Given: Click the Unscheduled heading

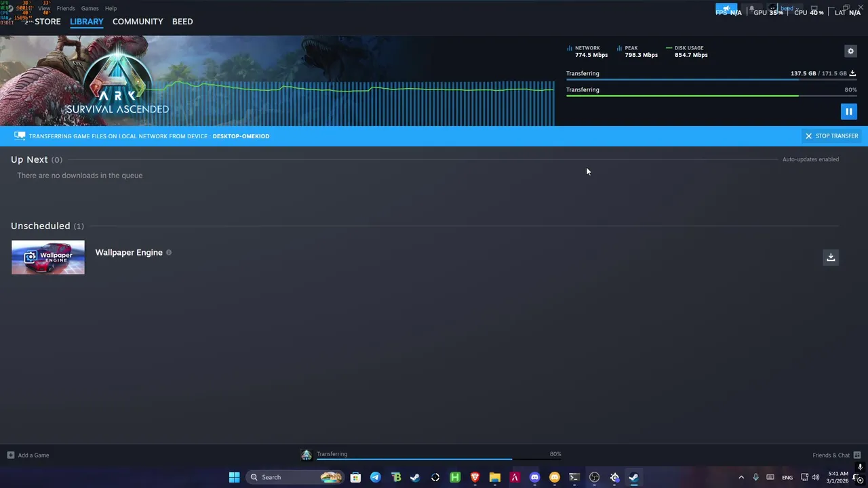Looking at the screenshot, I should [x=41, y=226].
